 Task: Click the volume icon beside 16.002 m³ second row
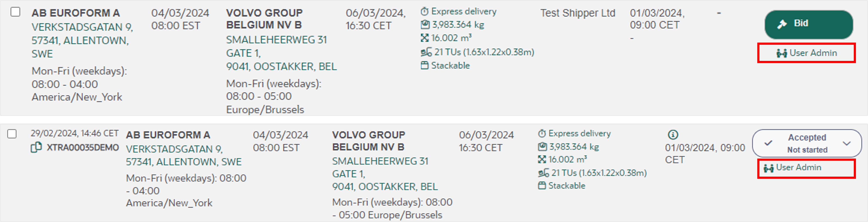(542, 159)
